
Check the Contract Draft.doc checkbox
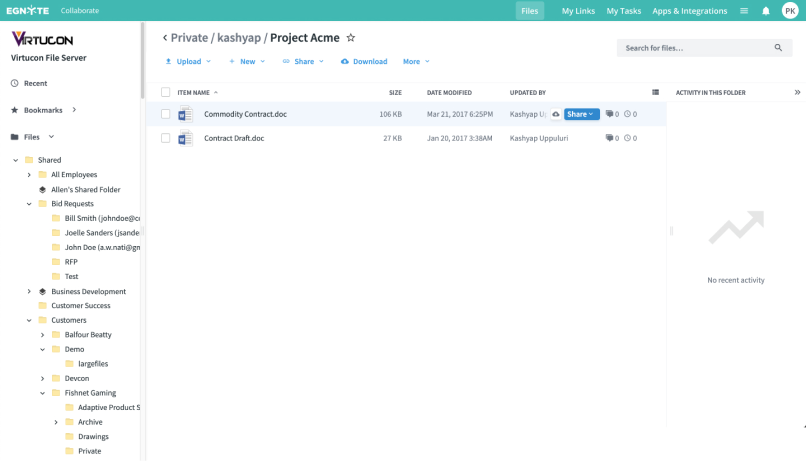pos(166,139)
